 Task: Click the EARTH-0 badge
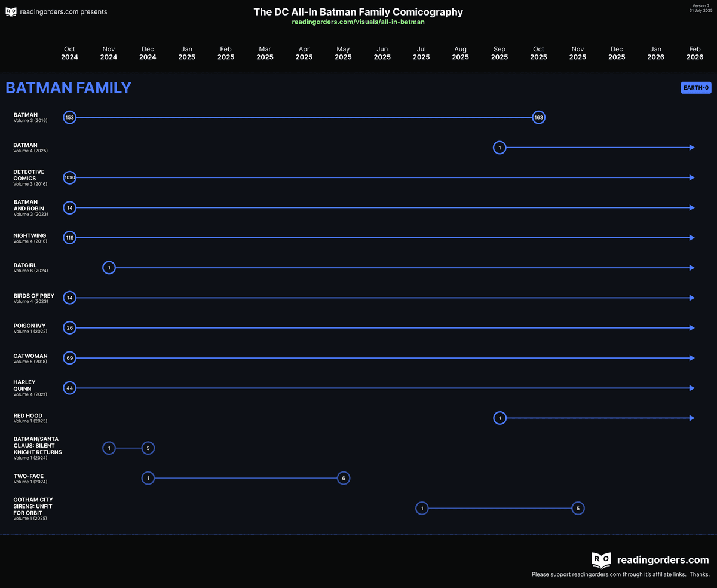696,88
